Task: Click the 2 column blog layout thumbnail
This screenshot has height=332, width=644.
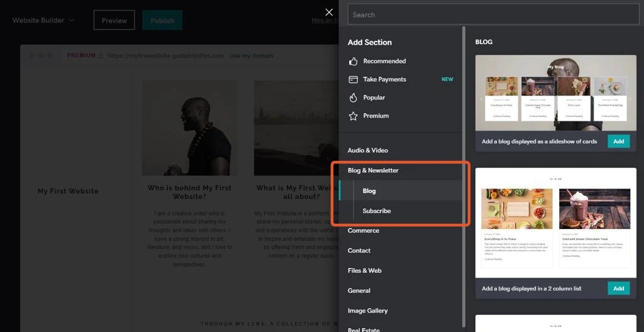Action: tap(556, 223)
